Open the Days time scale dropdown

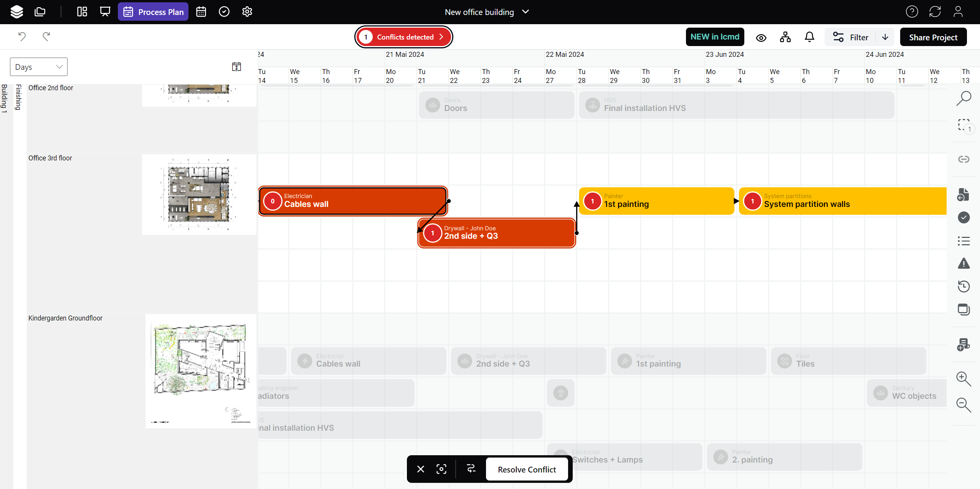pyautogui.click(x=38, y=67)
